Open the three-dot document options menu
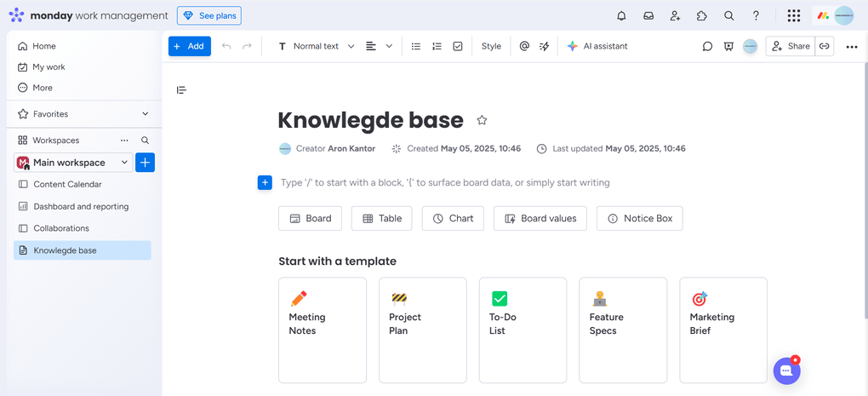This screenshot has width=868, height=396. pos(851,47)
